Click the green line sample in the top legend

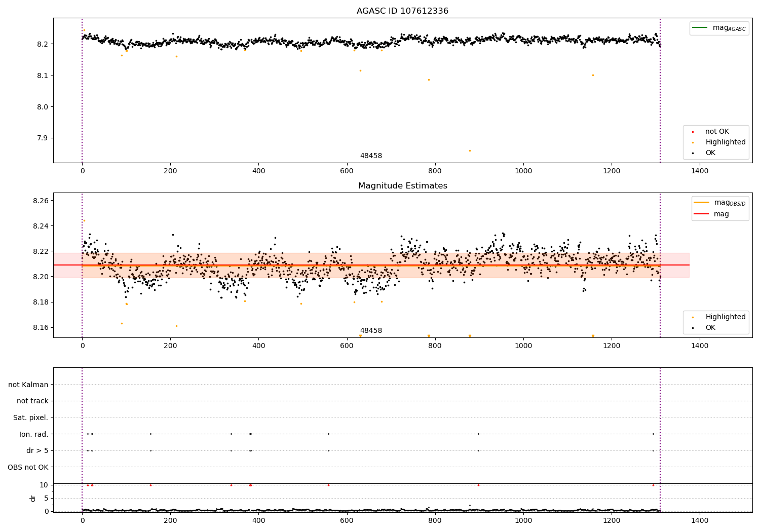point(700,28)
